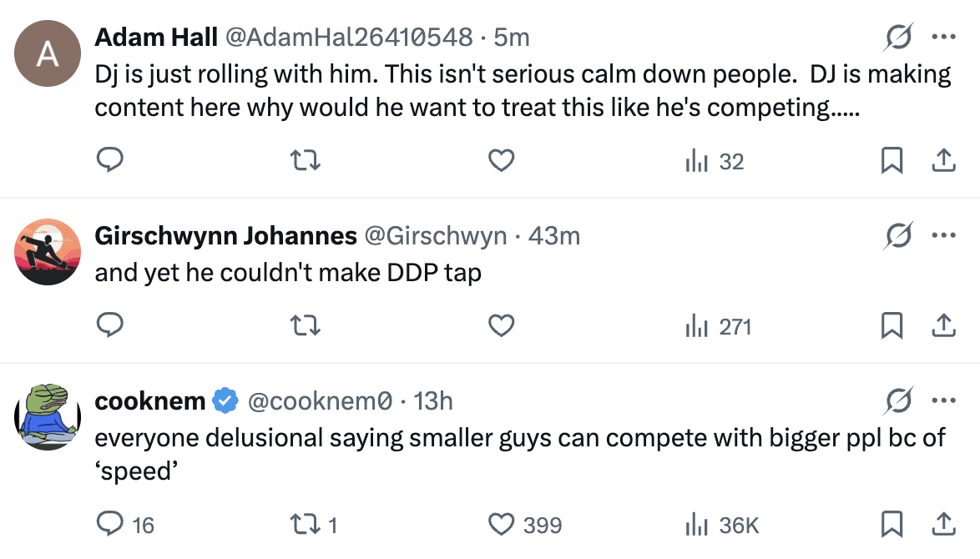The width and height of the screenshot is (980, 559).
Task: View 36K analytics on cooknem's tweet
Action: coord(721,525)
